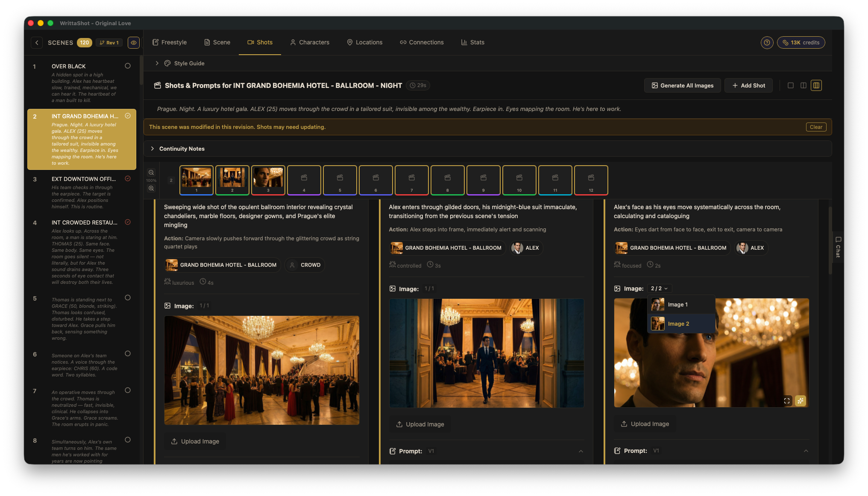Enable two-column layout view

(803, 85)
